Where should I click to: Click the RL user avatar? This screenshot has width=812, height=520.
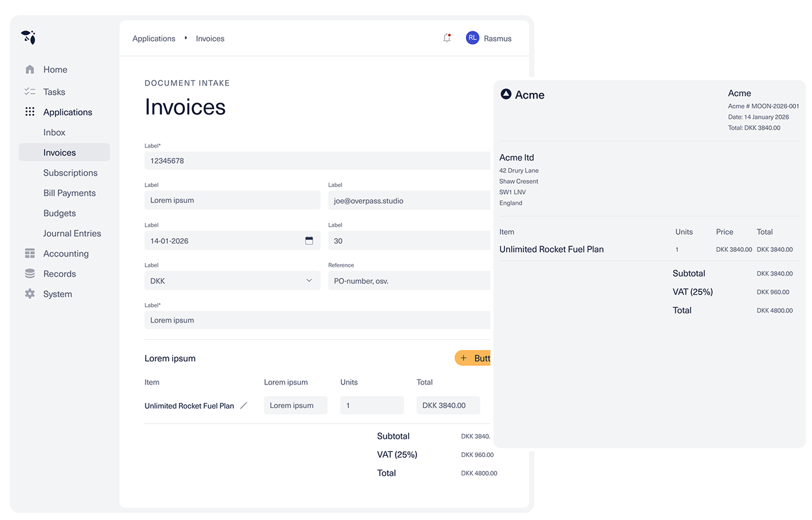point(472,38)
